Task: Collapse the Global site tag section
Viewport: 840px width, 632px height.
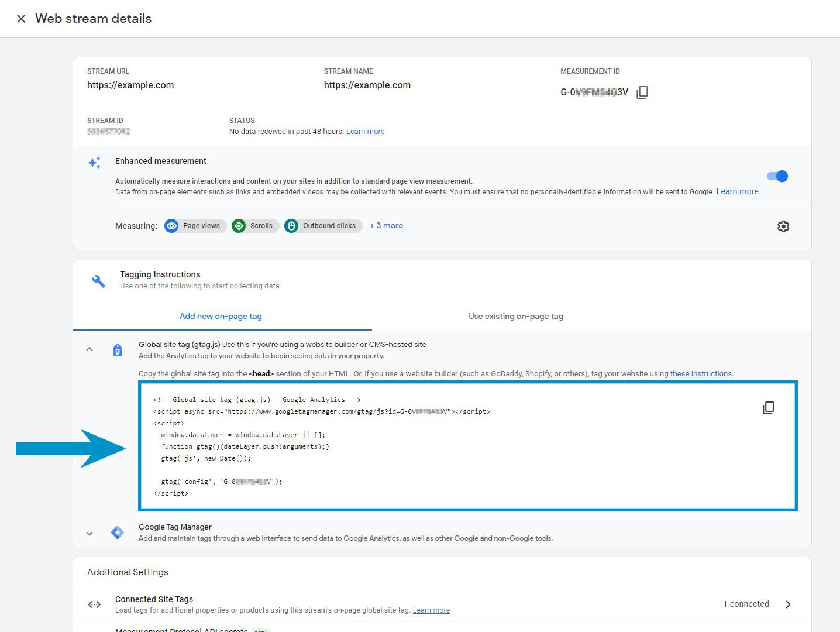Action: (89, 348)
